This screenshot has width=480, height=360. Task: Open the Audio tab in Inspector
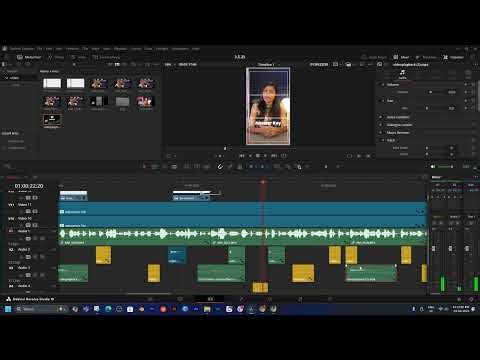tap(402, 74)
